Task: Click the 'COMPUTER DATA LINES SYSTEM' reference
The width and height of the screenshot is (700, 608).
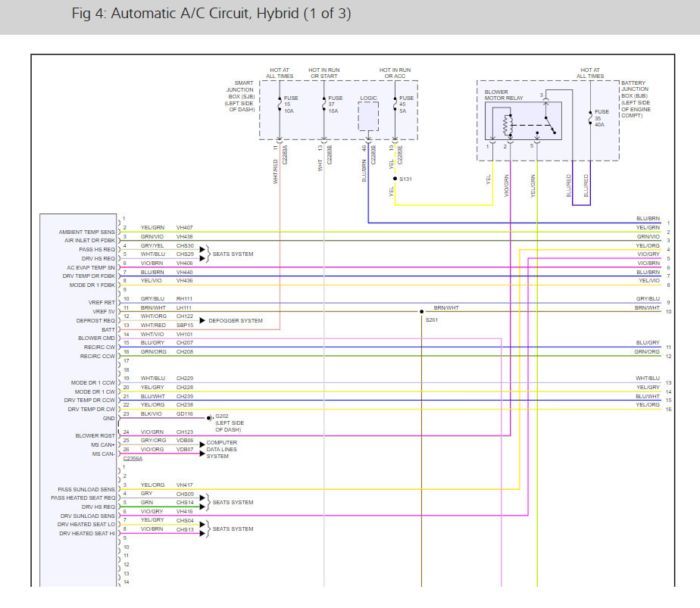Action: click(x=221, y=449)
